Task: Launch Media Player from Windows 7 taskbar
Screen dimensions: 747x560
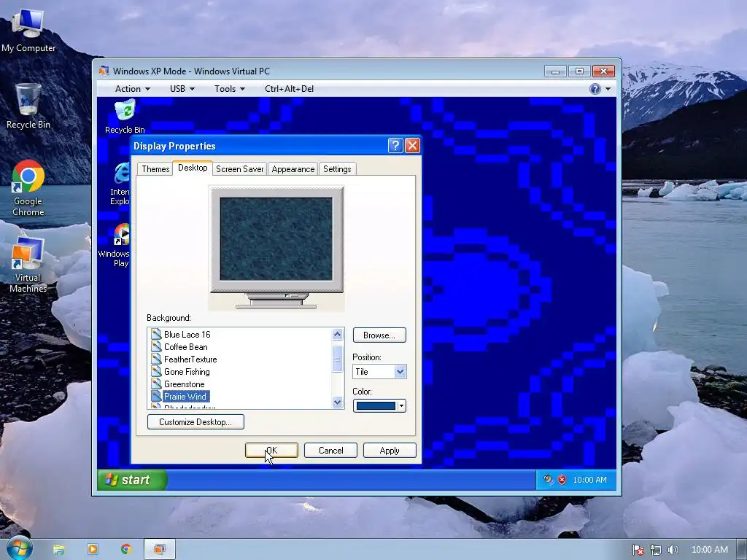Action: [x=93, y=550]
